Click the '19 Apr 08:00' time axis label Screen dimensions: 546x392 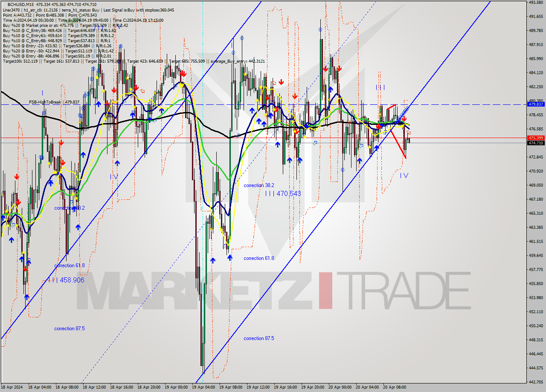coord(230,388)
